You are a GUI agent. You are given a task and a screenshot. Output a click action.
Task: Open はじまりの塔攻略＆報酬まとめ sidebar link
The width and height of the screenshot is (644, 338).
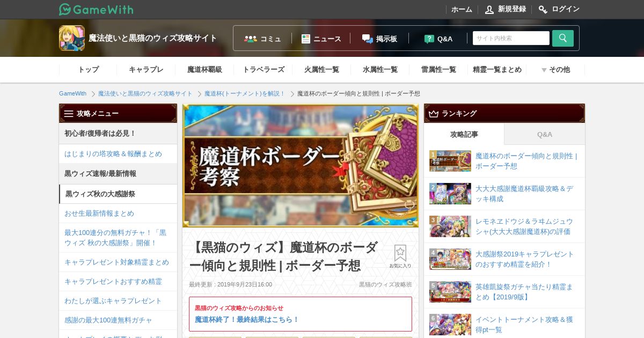pyautogui.click(x=118, y=154)
